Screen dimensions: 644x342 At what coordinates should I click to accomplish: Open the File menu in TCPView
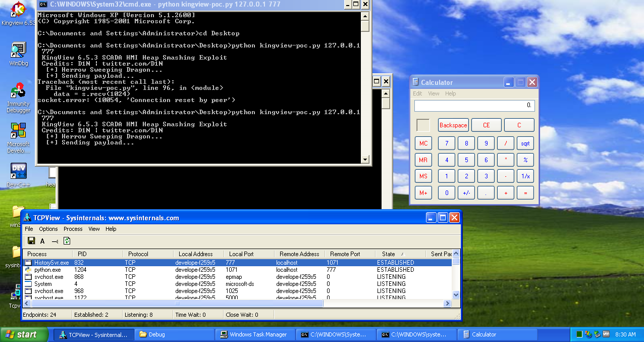pyautogui.click(x=29, y=229)
